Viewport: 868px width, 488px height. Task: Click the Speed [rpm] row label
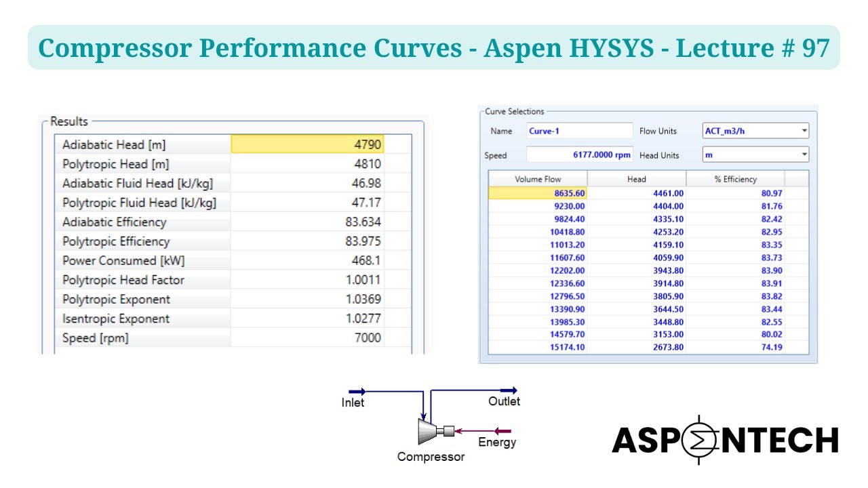coord(95,338)
